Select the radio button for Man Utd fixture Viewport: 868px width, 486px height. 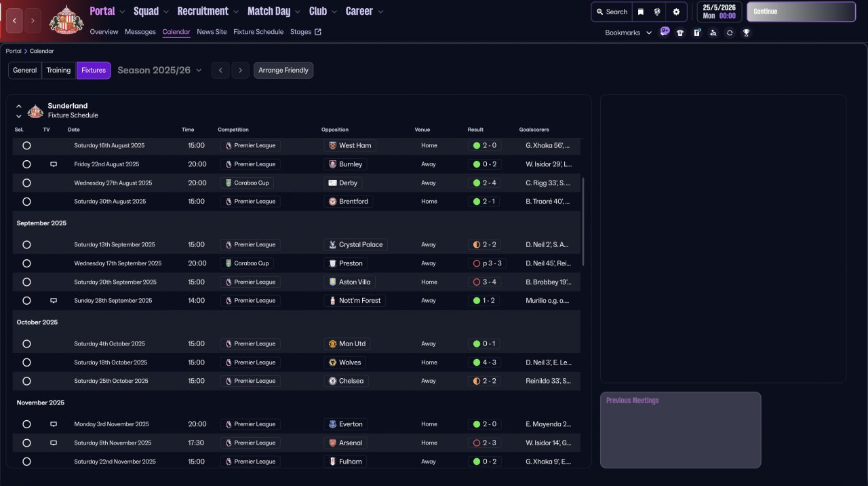[x=26, y=344]
